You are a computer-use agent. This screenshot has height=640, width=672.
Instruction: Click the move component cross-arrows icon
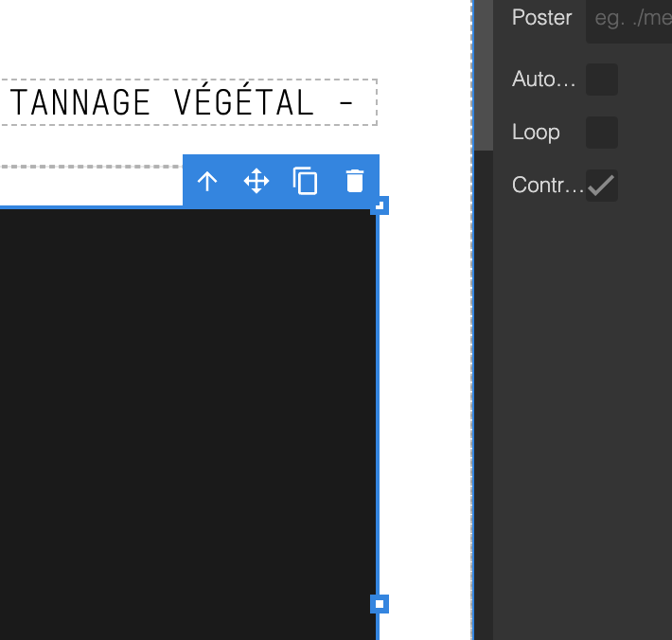click(x=256, y=182)
